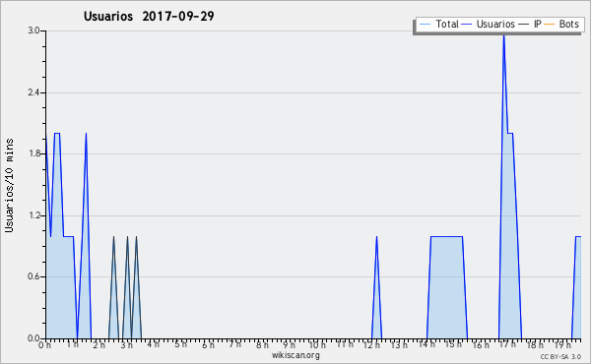
Task: Click the 'Usuarios 2017-09-29' chart title
Action: pyautogui.click(x=149, y=16)
